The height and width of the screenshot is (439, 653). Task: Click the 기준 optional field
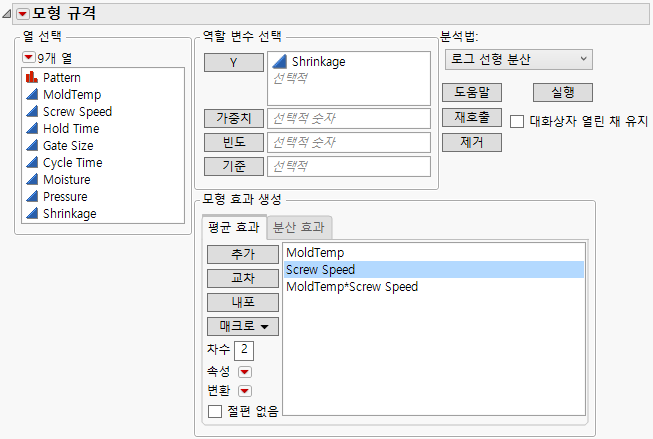[349, 167]
